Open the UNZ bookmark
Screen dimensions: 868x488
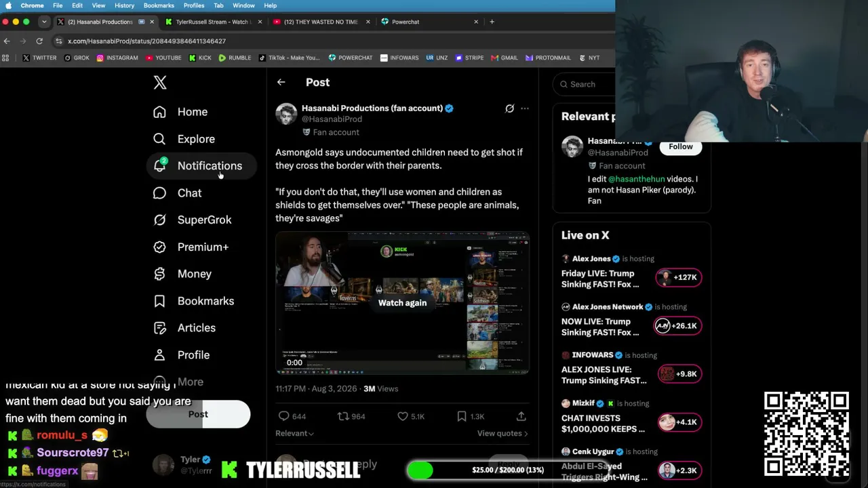(x=437, y=58)
